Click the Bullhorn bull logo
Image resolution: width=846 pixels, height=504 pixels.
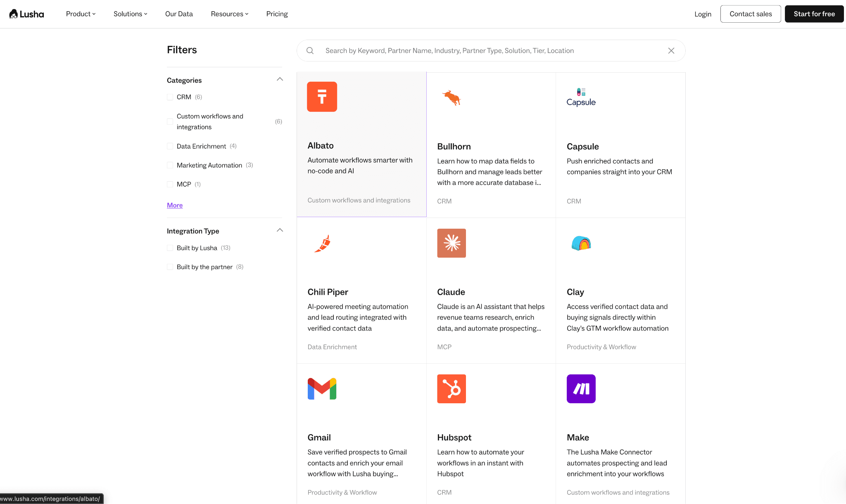pyautogui.click(x=452, y=98)
